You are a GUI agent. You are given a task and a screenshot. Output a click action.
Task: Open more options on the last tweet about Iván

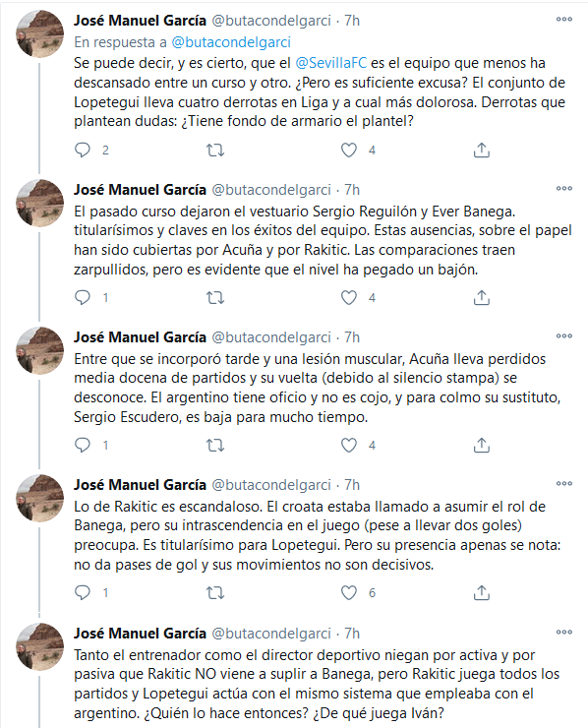coord(563,633)
